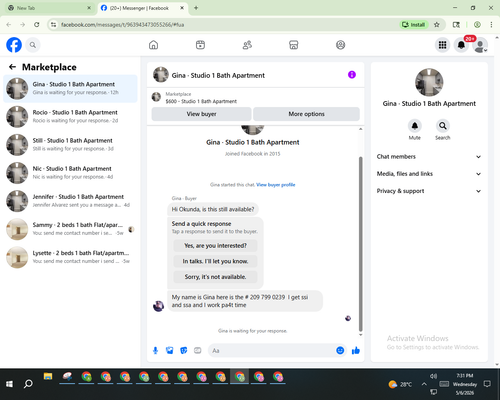This screenshot has height=400, width=500.
Task: Open the Groups icon in top nav
Action: [340, 45]
